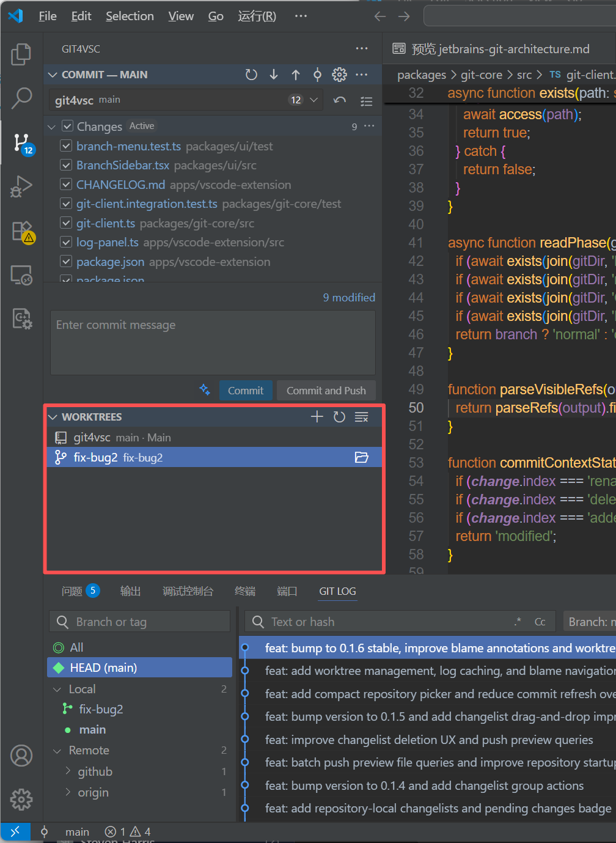The height and width of the screenshot is (843, 616).
Task: Switch to the GIT LOG panel tab
Action: (x=337, y=591)
